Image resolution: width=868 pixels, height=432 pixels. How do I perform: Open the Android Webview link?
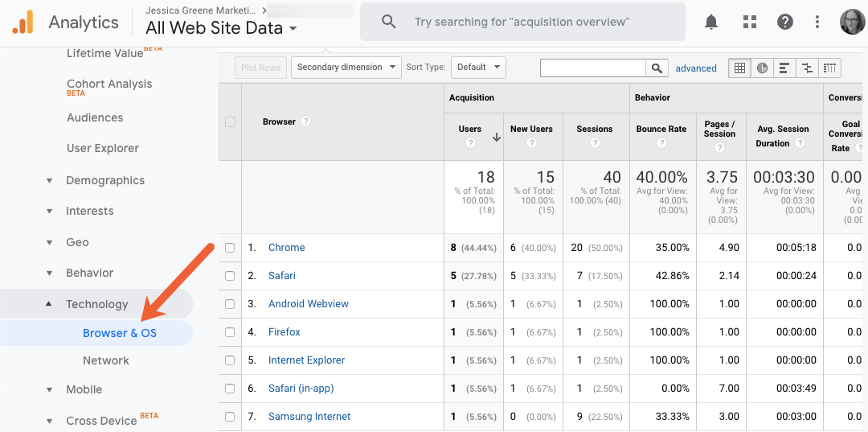(309, 304)
